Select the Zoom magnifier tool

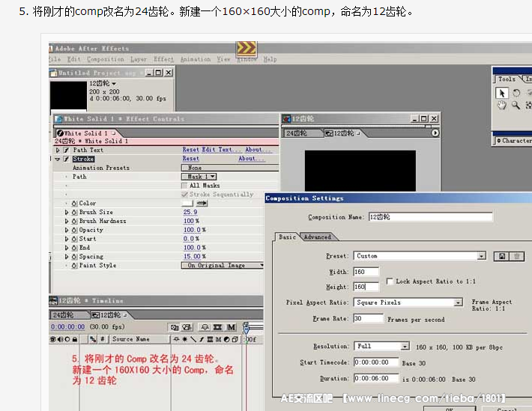pyautogui.click(x=516, y=105)
